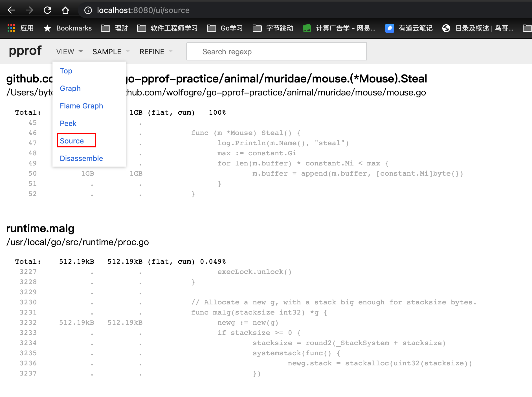Choose Flame Graph in the VIEW menu
Screen dimensions: 532x397
tap(81, 106)
